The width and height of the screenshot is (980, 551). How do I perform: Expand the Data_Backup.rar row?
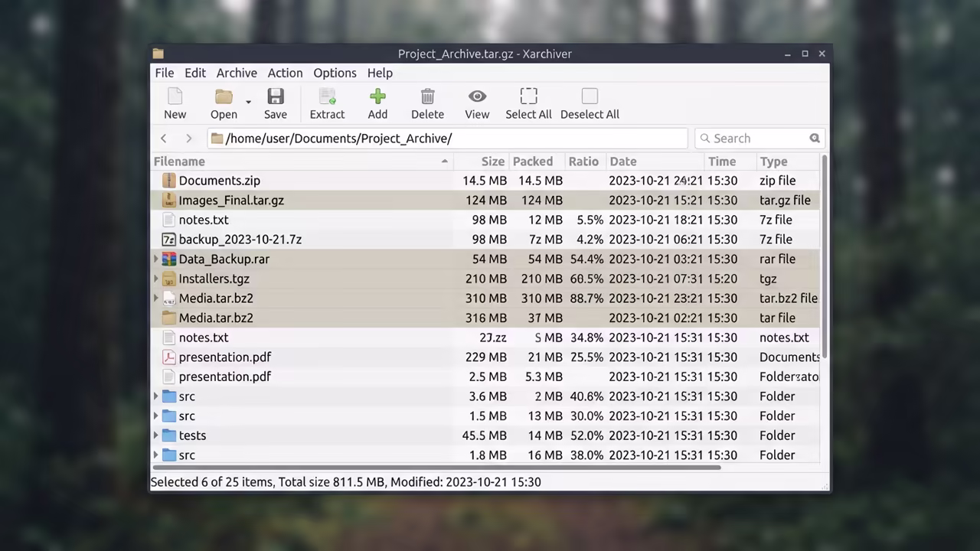[x=156, y=259]
